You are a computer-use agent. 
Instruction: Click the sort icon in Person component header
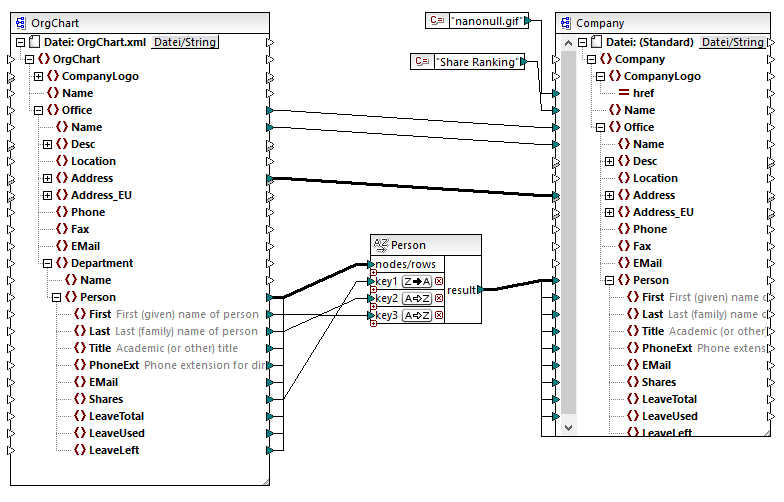coord(380,245)
